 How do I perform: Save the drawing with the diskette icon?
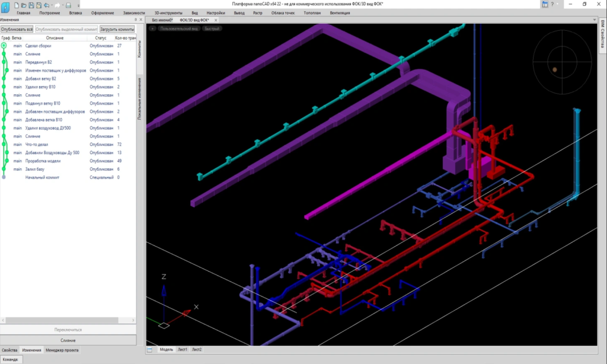coord(31,6)
